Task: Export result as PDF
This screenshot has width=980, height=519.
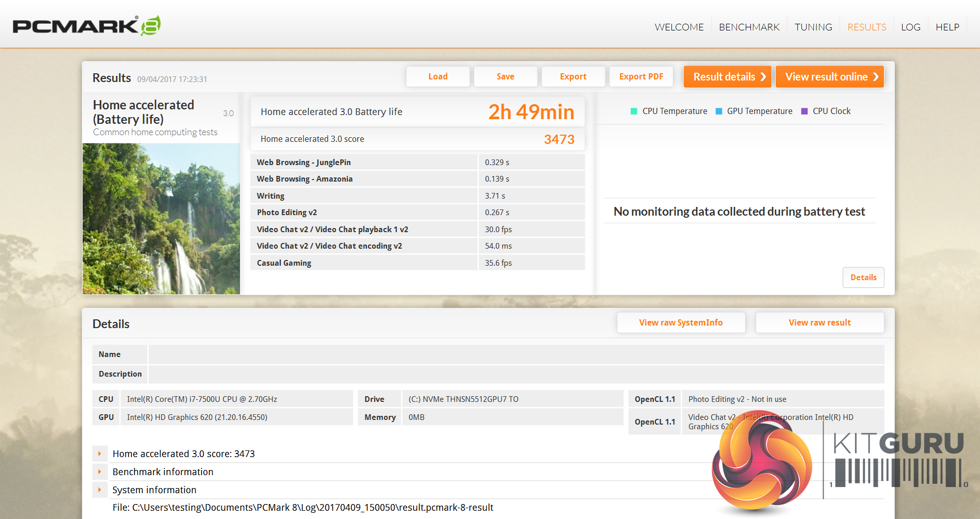Action: tap(641, 76)
